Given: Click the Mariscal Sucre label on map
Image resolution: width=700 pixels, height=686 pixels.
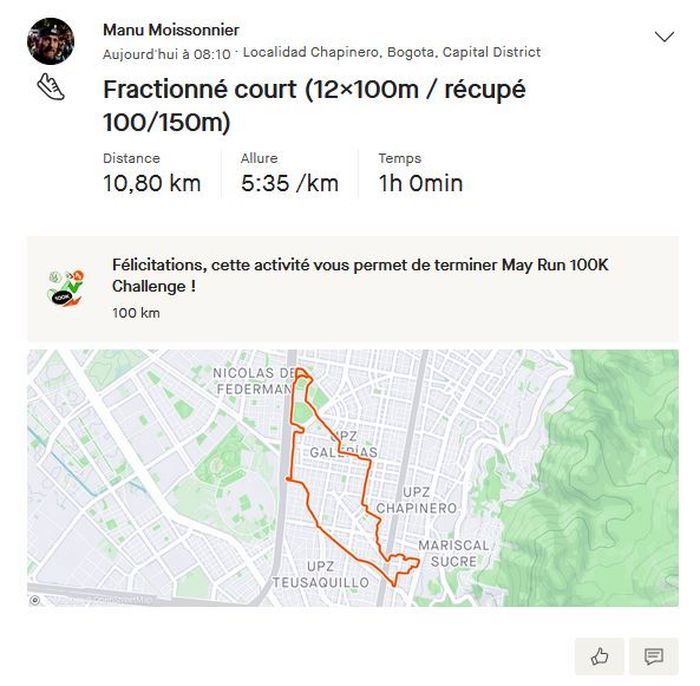Looking at the screenshot, I should tap(454, 553).
